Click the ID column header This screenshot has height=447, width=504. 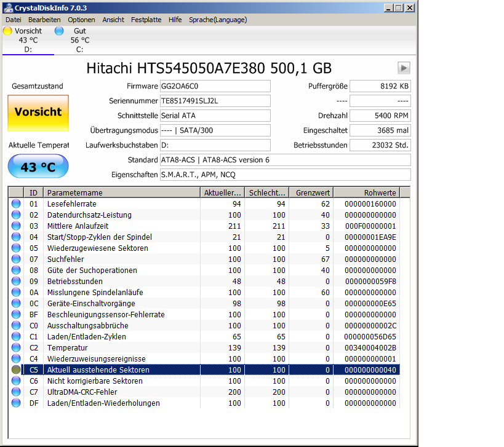[x=34, y=192]
